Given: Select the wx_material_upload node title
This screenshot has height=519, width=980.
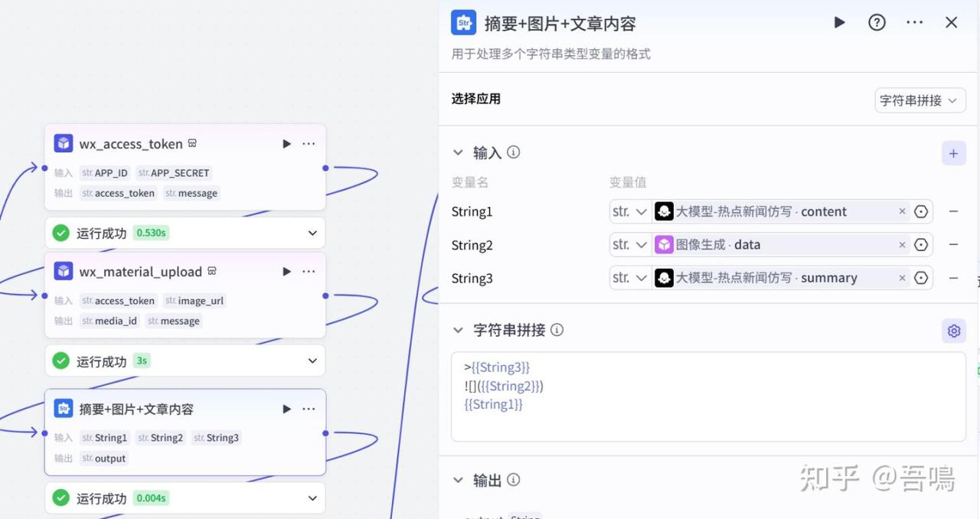Looking at the screenshot, I should tap(141, 272).
